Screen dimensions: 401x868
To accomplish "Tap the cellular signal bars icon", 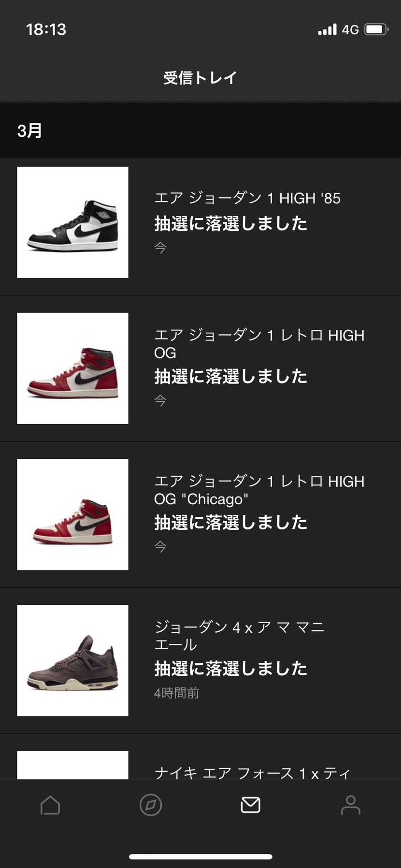I will tap(327, 29).
